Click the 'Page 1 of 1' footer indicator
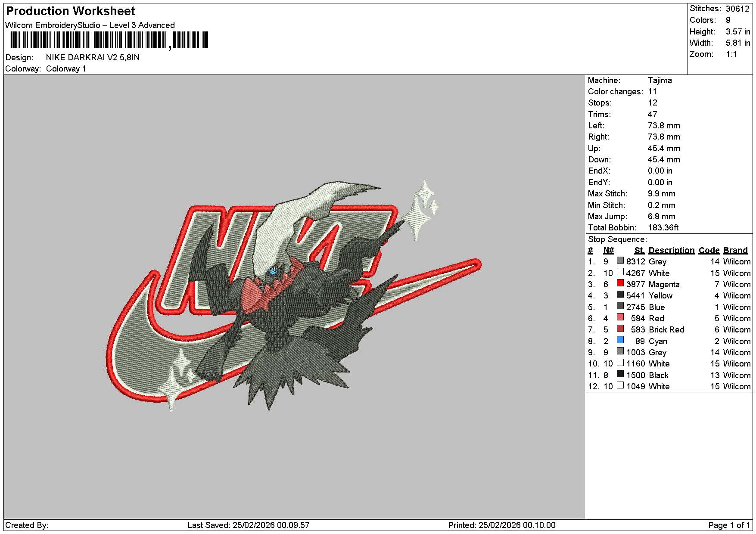 (x=729, y=525)
